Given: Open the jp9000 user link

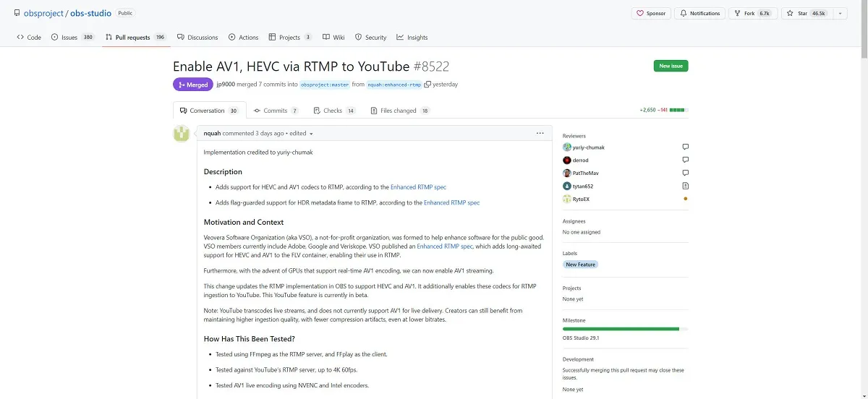Looking at the screenshot, I should 226,85.
